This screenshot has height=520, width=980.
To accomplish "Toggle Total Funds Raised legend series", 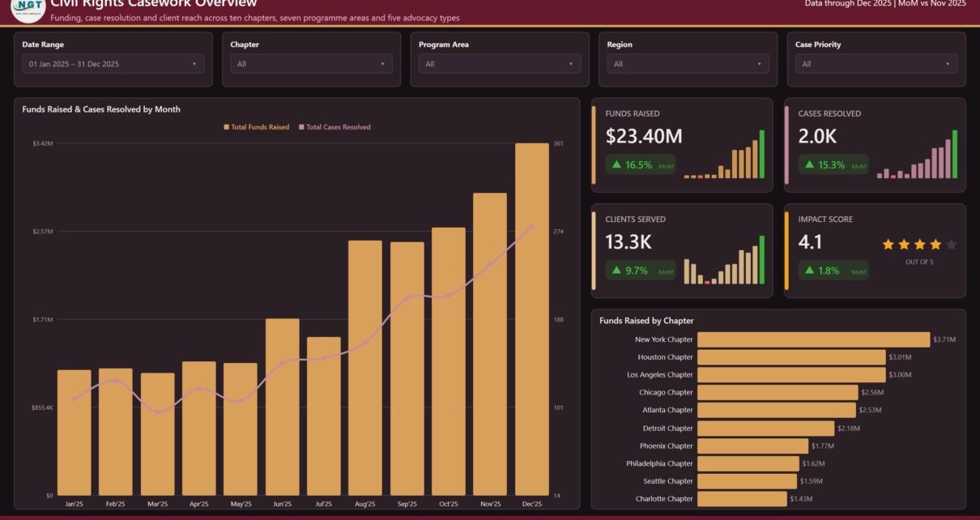I will tap(256, 127).
